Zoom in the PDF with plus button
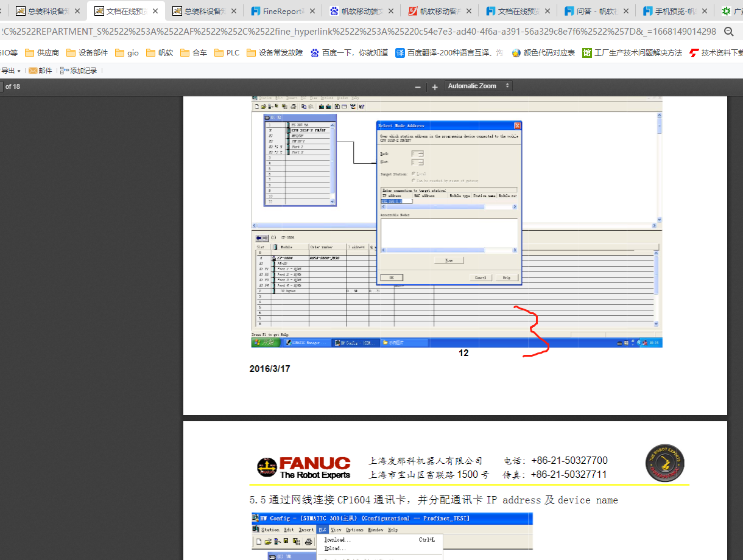This screenshot has height=560, width=743. click(435, 87)
